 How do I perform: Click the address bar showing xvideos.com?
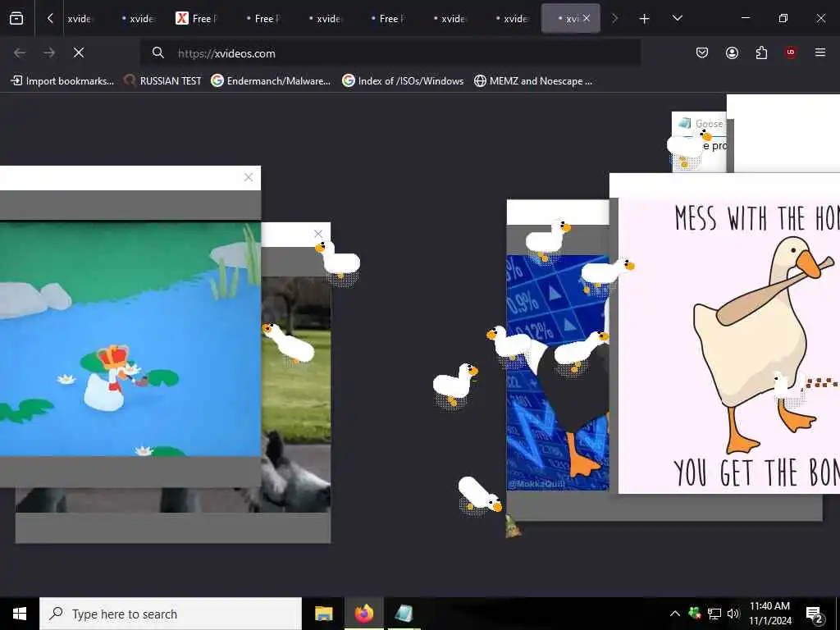[390, 53]
